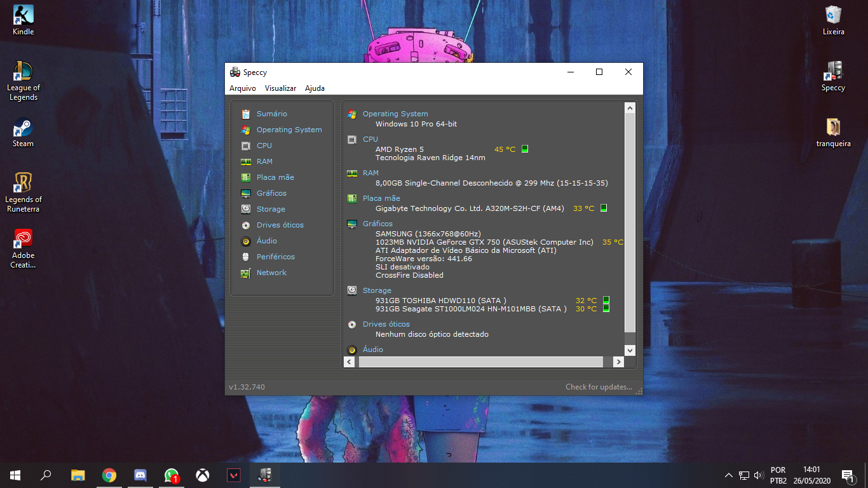Open Gráficos from the sidebar

(271, 193)
